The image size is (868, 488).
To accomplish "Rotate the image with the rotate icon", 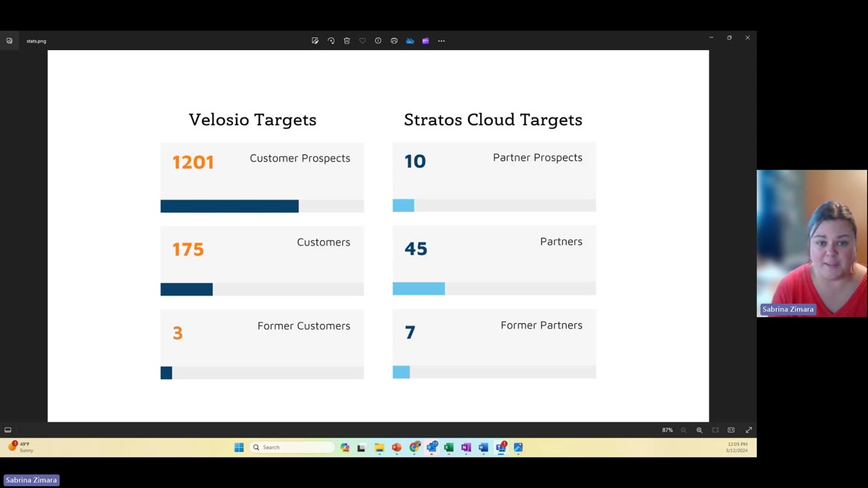I will 331,41.
